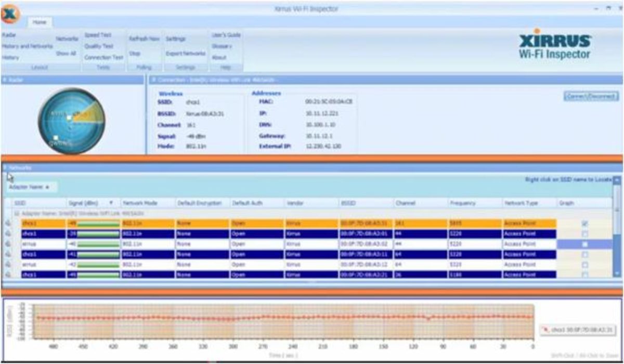Select BSSID cell ending A3:31

point(366,224)
